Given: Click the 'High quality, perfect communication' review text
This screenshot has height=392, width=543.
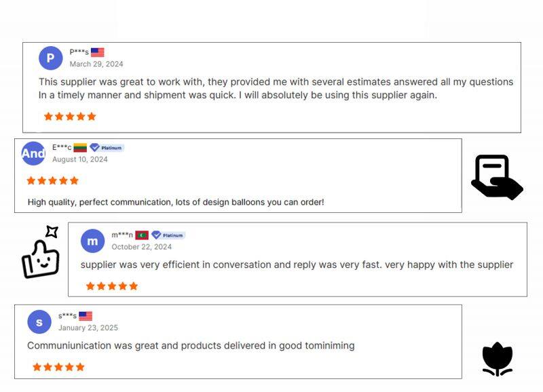Looking at the screenshot, I should (176, 202).
